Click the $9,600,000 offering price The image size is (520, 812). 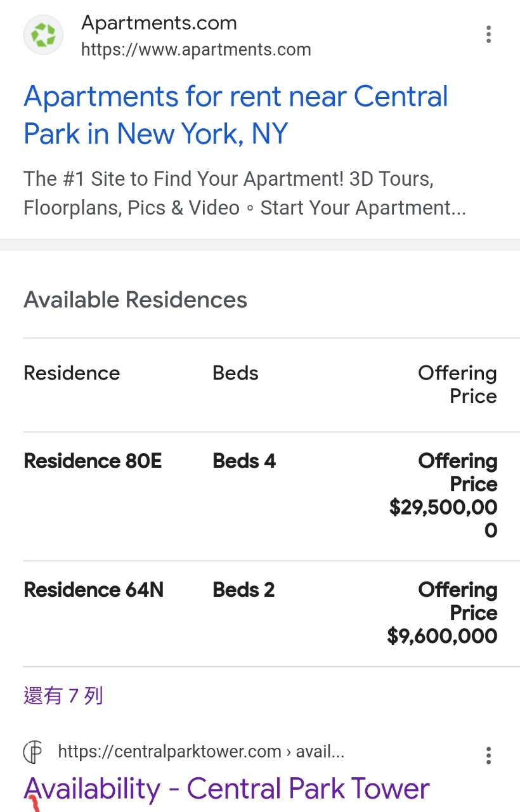pos(442,636)
